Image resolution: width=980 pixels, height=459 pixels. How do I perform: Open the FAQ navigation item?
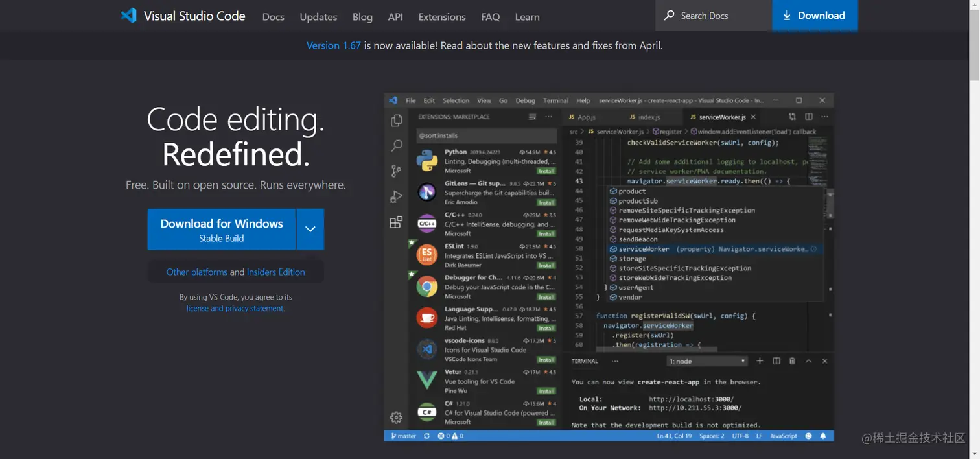491,17
